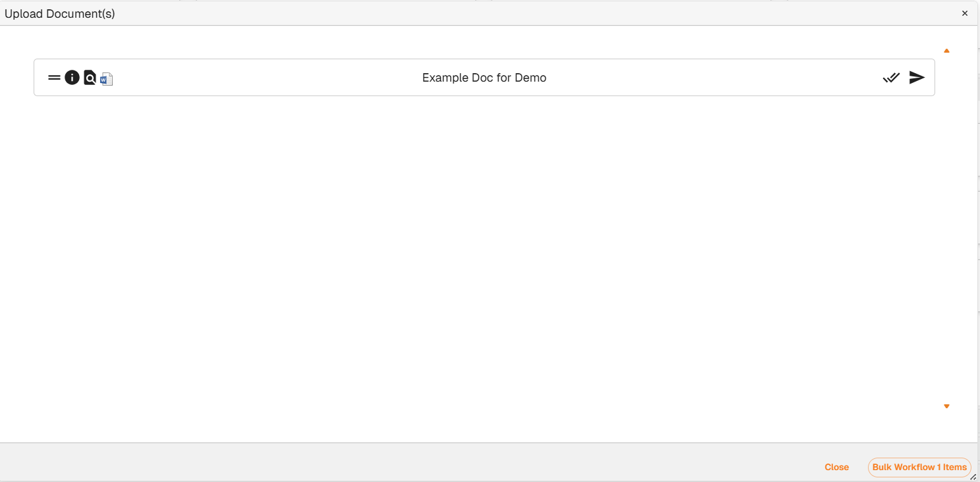Screen dimensions: 980x482
Task: Click blank row space right of Word icon
Action: coord(264,78)
